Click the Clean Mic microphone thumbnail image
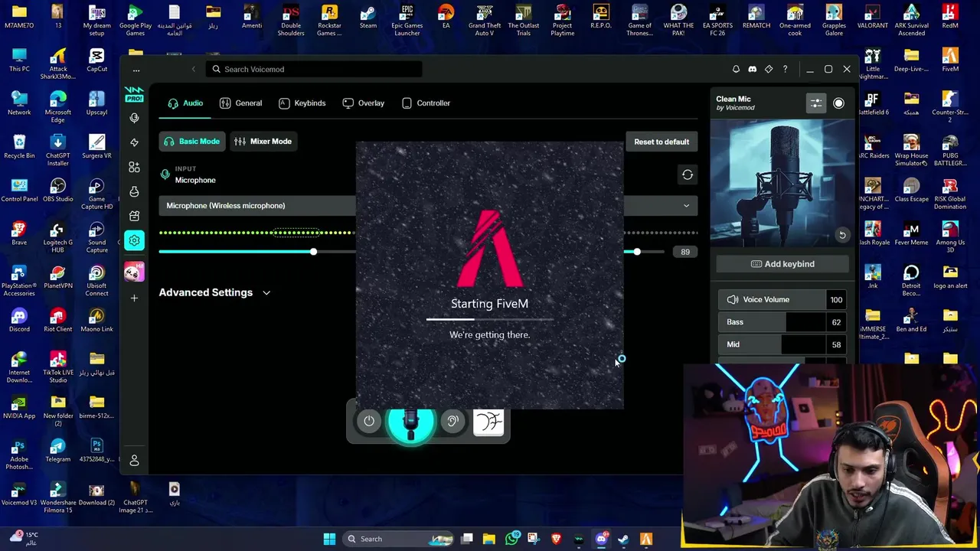The width and height of the screenshot is (980, 551). pos(782,182)
